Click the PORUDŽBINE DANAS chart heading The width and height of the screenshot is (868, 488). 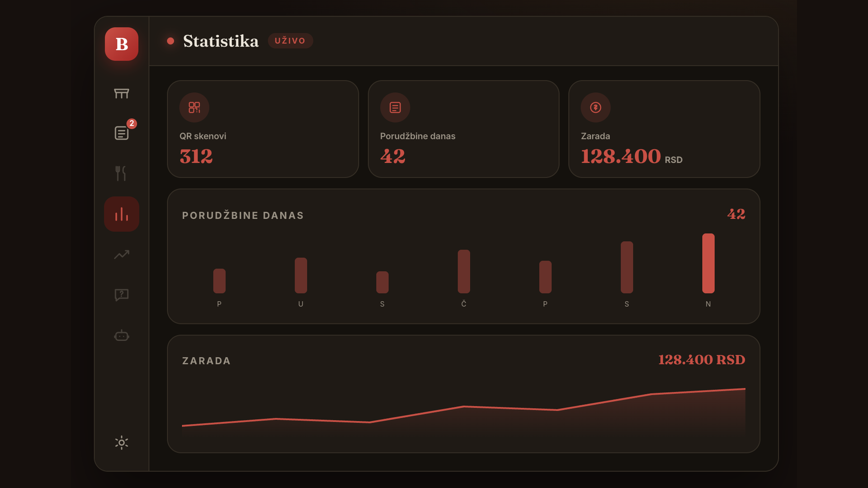[243, 216]
